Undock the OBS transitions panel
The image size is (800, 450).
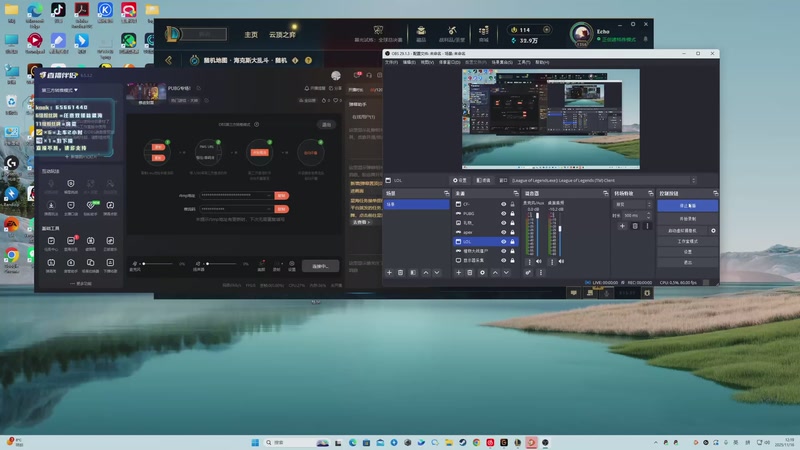[651, 193]
